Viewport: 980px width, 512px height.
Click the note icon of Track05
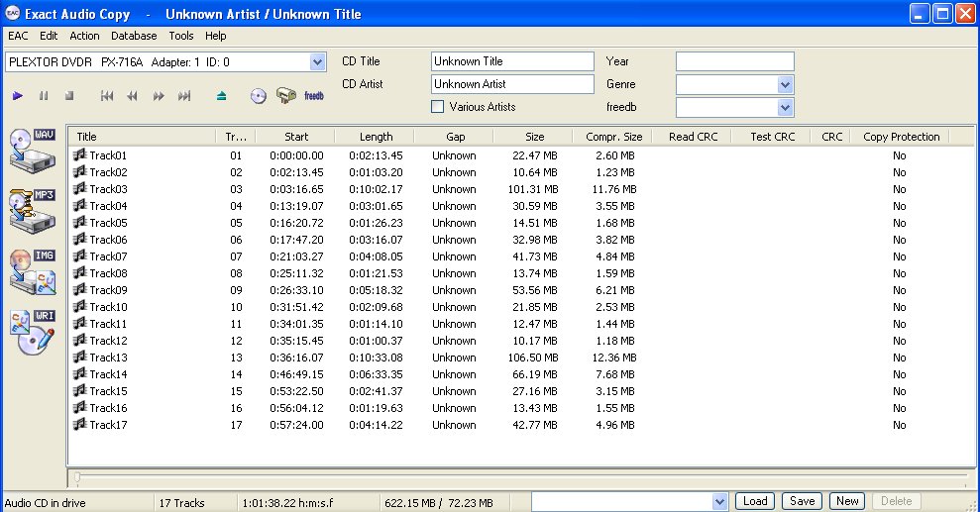79,222
